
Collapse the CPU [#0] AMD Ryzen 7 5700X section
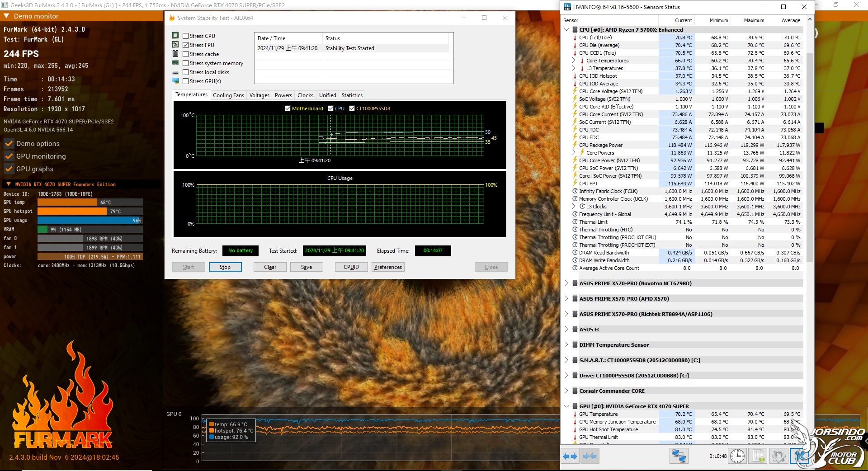click(x=566, y=30)
